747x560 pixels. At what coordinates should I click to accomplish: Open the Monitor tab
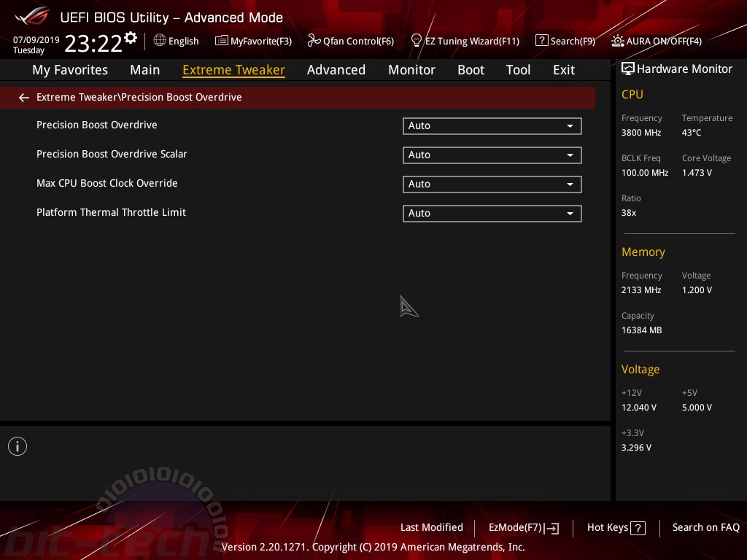coord(411,70)
